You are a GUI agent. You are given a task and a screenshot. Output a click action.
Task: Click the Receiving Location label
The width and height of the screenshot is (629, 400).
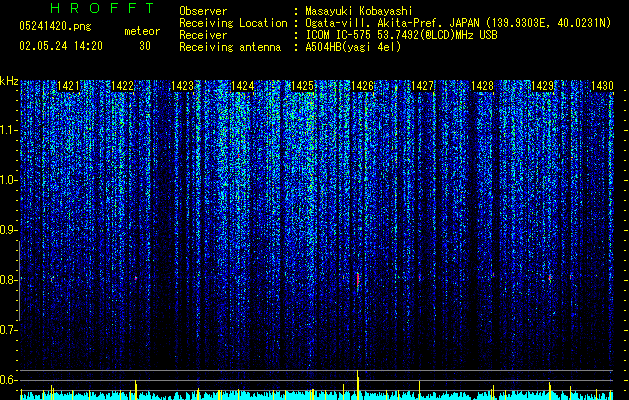click(233, 24)
